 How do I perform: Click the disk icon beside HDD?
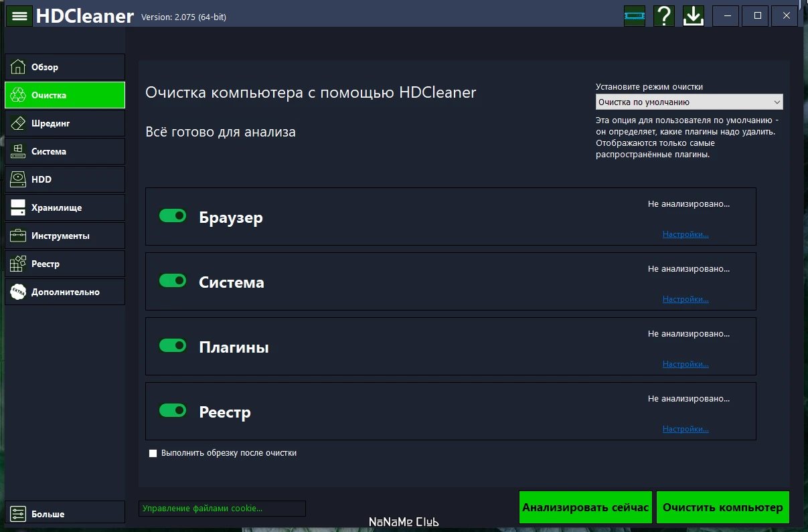pyautogui.click(x=18, y=179)
